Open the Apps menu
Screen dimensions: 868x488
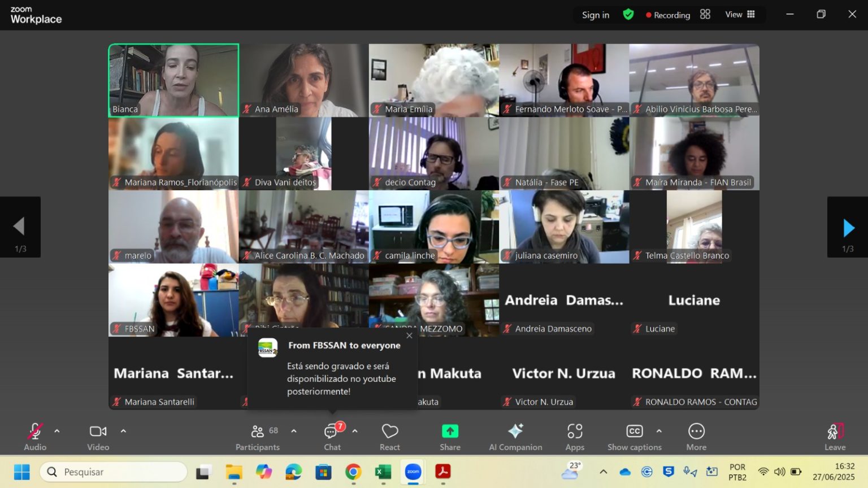pyautogui.click(x=575, y=436)
